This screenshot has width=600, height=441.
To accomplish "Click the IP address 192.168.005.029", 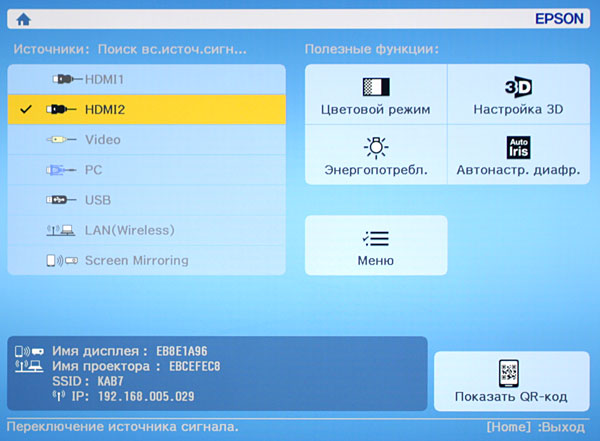I will (146, 396).
